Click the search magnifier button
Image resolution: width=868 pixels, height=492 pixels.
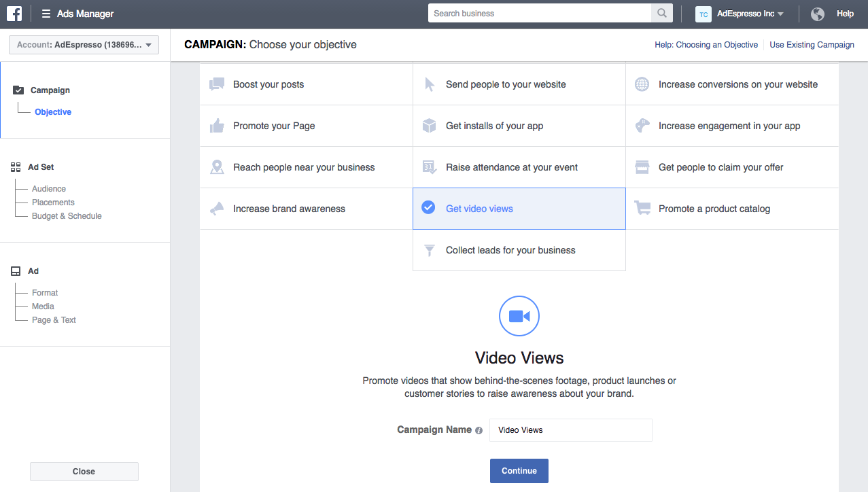tap(661, 14)
